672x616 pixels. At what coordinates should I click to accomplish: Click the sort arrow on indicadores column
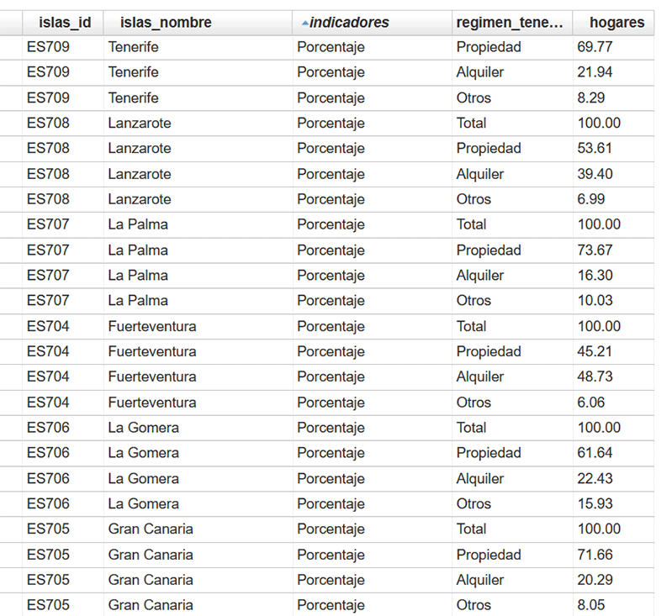coord(304,23)
